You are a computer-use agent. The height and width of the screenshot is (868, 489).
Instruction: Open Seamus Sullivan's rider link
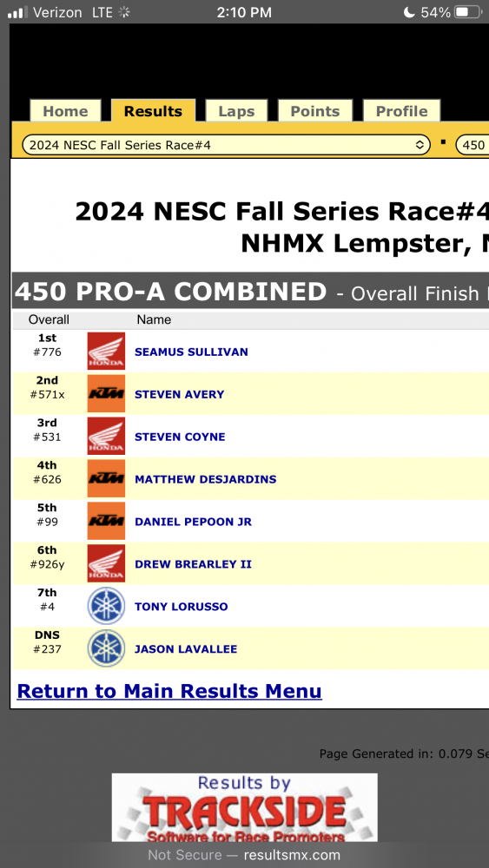[x=191, y=352]
